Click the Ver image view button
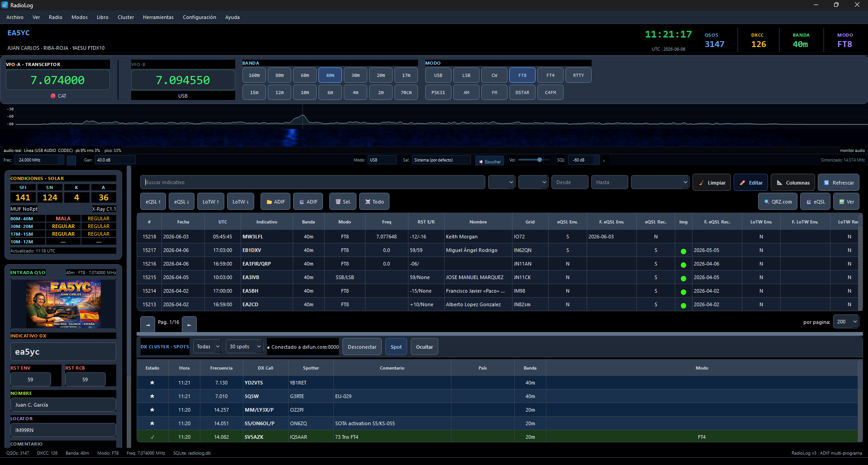The width and height of the screenshot is (868, 465). (x=846, y=202)
